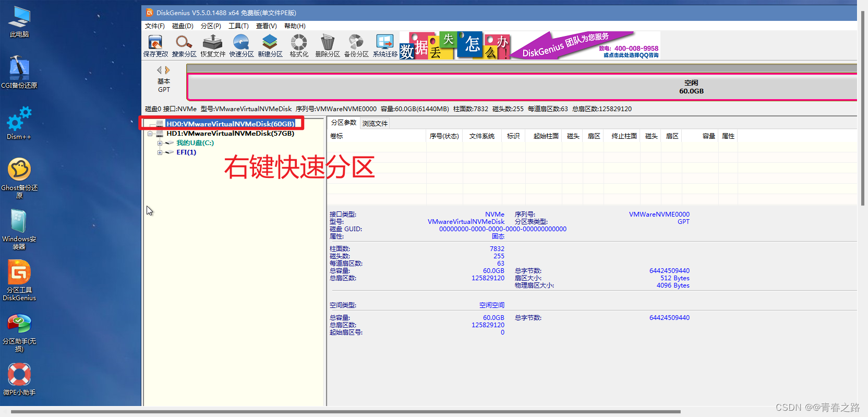The image size is (868, 417).
Task: Open the 文件(F) menu
Action: 155,26
